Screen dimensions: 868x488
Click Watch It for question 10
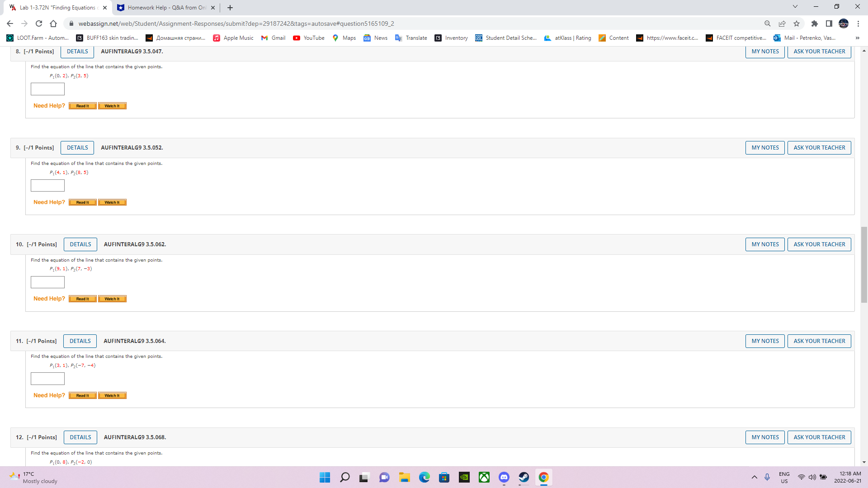112,299
